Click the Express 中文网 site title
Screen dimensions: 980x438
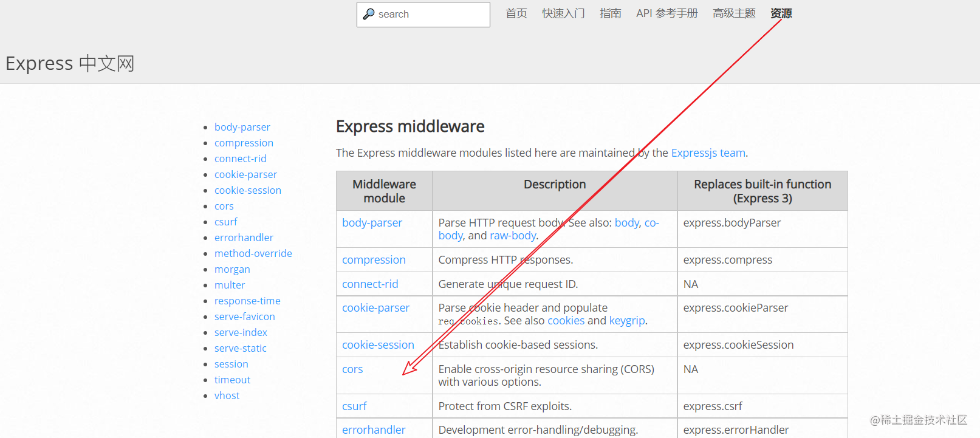coord(70,63)
